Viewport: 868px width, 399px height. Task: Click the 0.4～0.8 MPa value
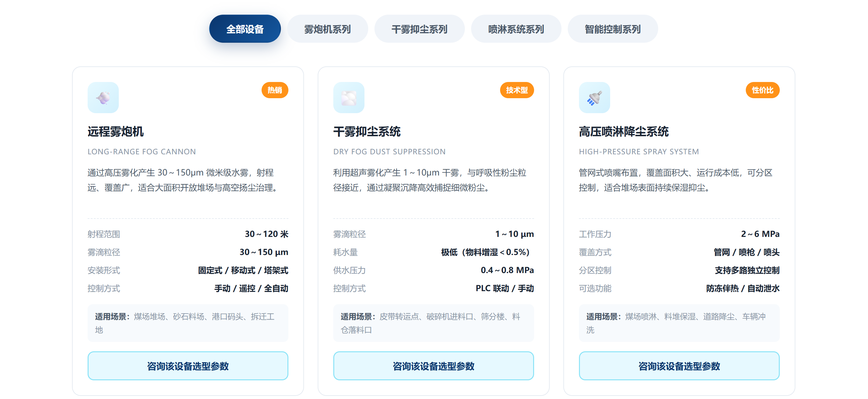coord(507,270)
